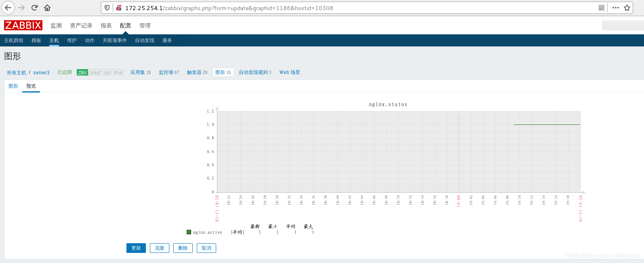Click the Zabbix search box
Image resolution: width=644 pixels, height=263 pixels.
[623, 25]
